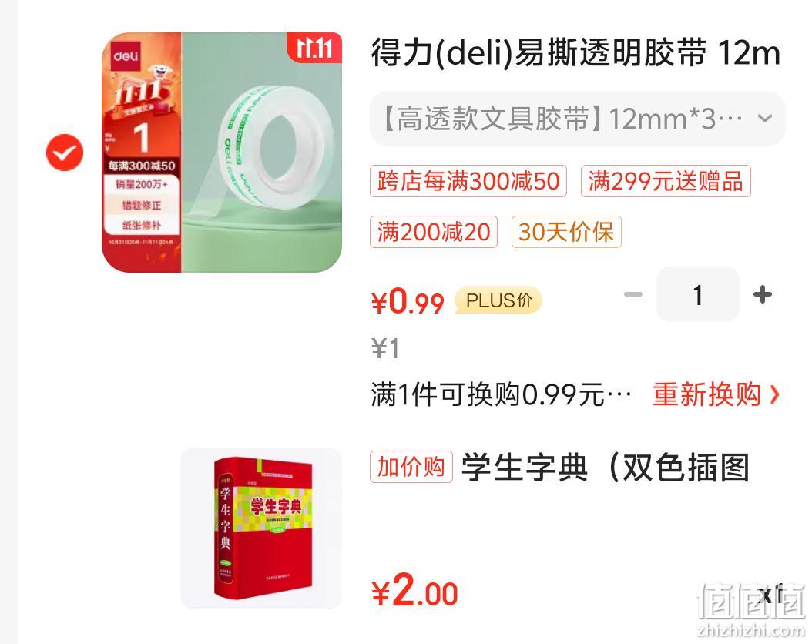The height and width of the screenshot is (644, 812).
Task: Open the 学生字典 book thumbnail
Action: (261, 528)
